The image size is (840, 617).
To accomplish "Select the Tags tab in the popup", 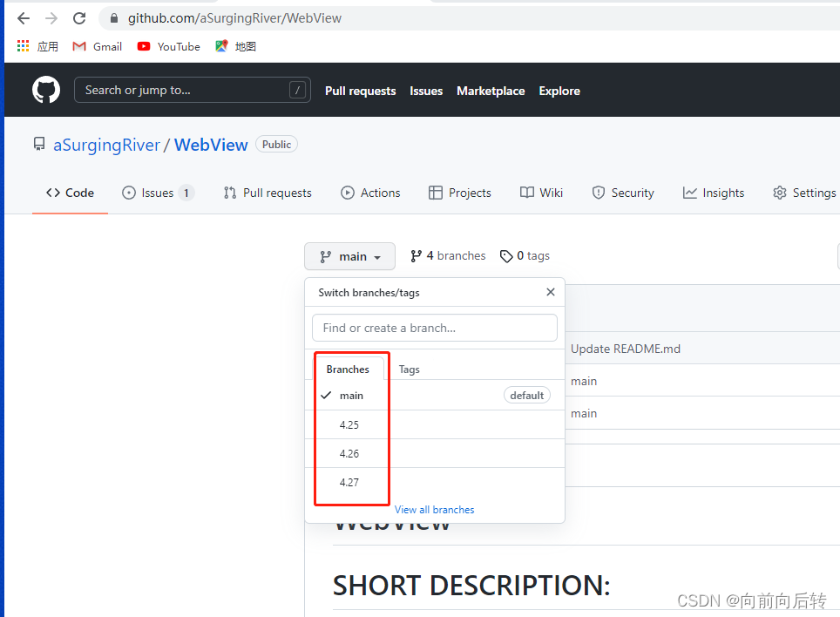I will tap(410, 370).
